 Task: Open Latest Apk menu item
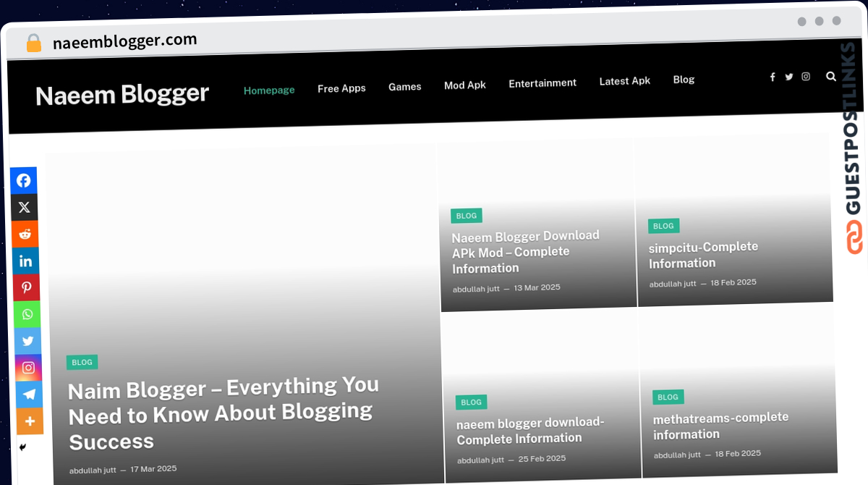[x=625, y=81]
